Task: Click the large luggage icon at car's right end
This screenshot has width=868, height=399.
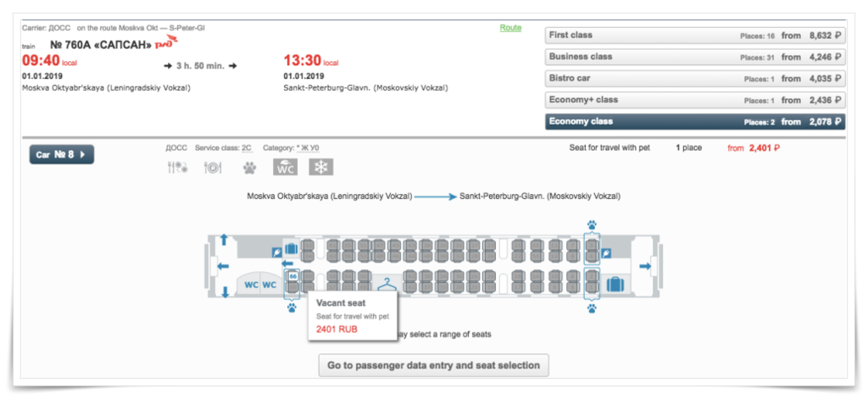Action: (615, 285)
